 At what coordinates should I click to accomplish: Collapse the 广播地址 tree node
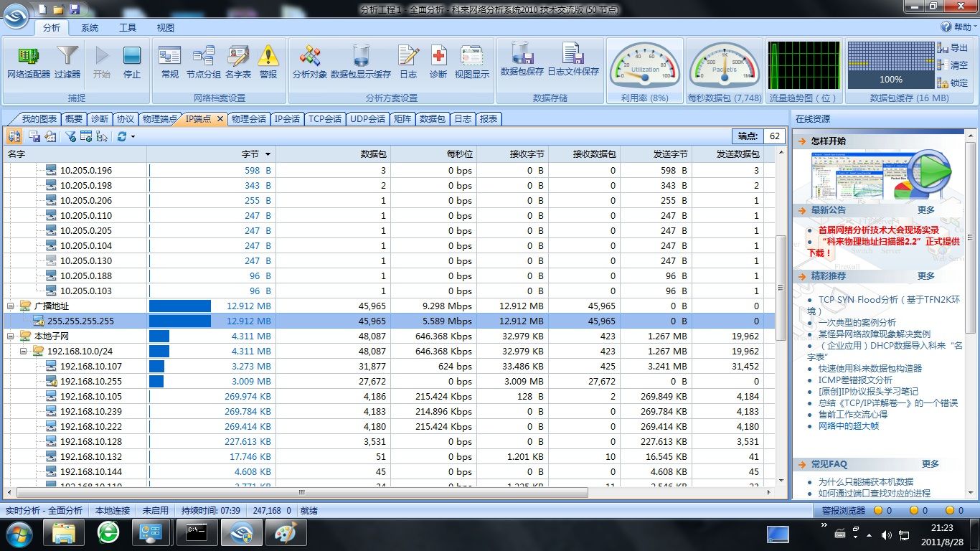(11, 306)
